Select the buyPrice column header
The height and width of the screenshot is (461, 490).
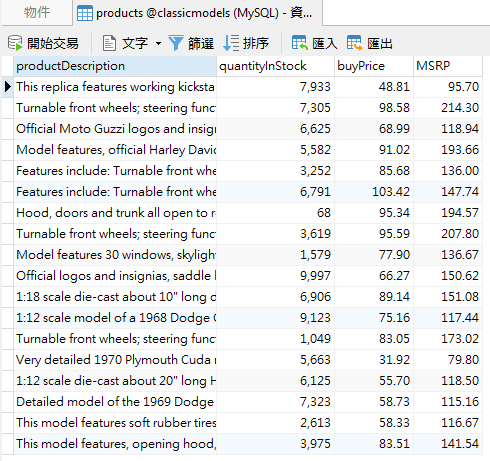pyautogui.click(x=374, y=66)
